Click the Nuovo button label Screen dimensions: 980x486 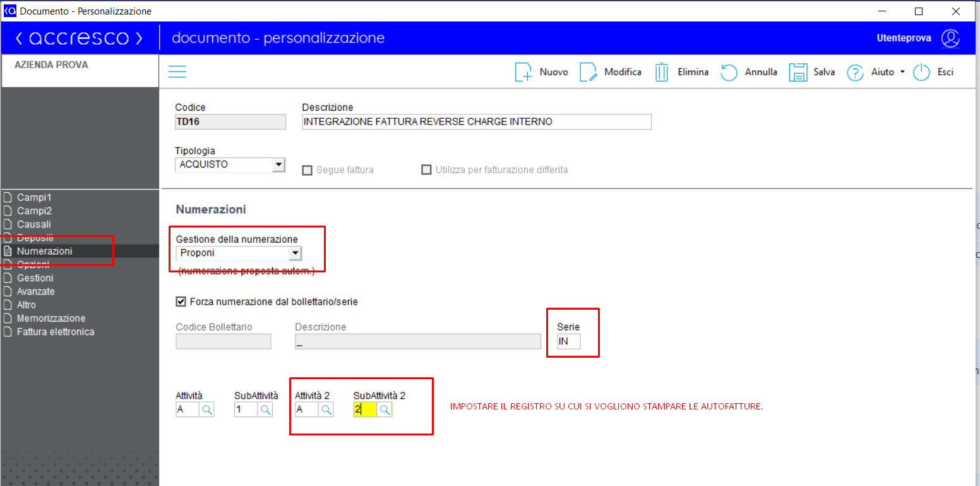(x=554, y=72)
